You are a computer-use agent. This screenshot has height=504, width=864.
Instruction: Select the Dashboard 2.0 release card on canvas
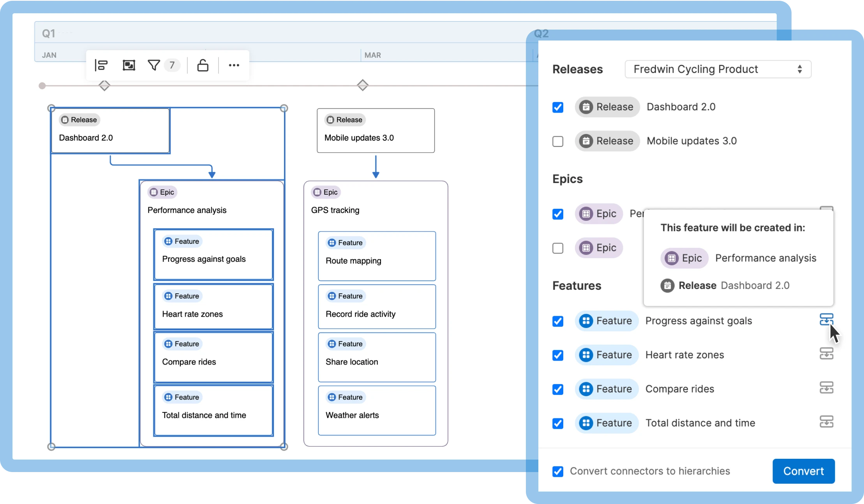pos(110,130)
